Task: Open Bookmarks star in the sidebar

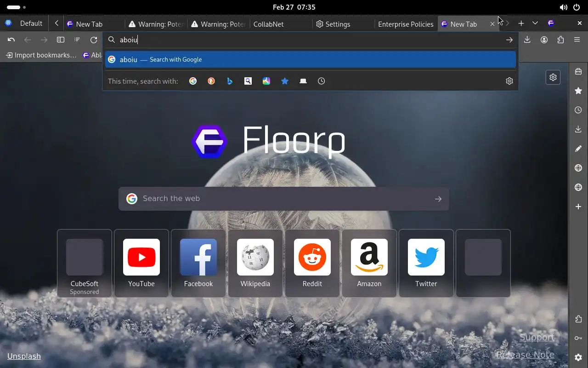Action: [x=578, y=91]
